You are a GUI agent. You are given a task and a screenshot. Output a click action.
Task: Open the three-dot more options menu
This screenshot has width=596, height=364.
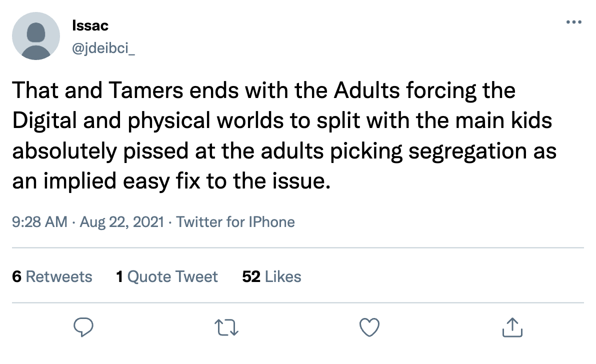coord(573,22)
